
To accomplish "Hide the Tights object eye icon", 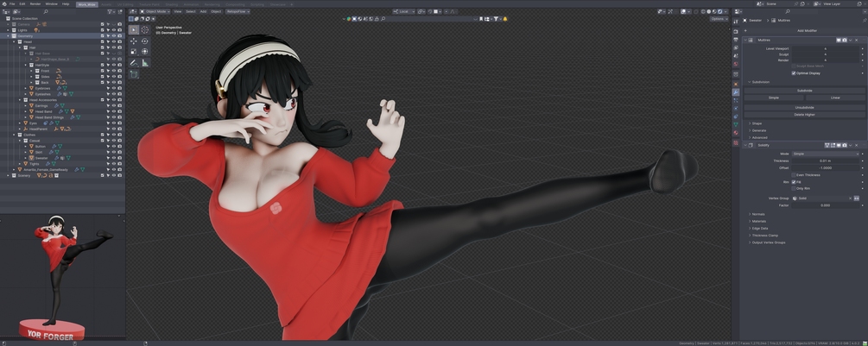I will coord(114,164).
